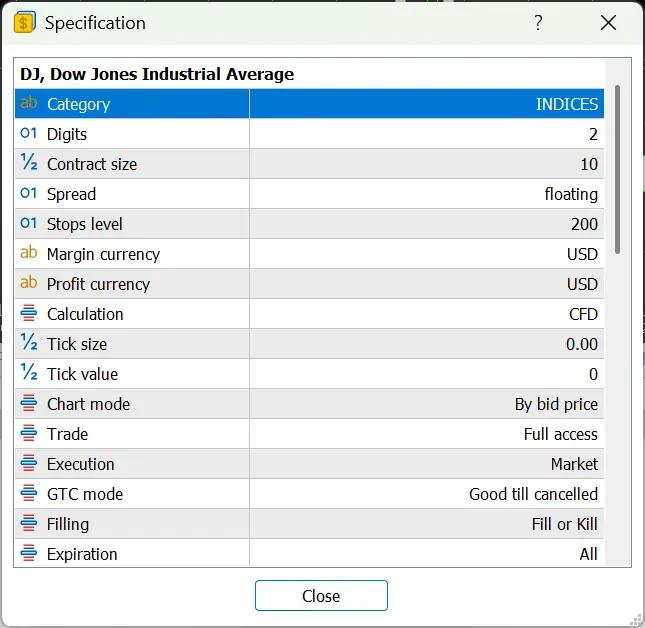645x628 pixels.
Task: Click the ½ icon beside Tick size
Action: pos(29,342)
